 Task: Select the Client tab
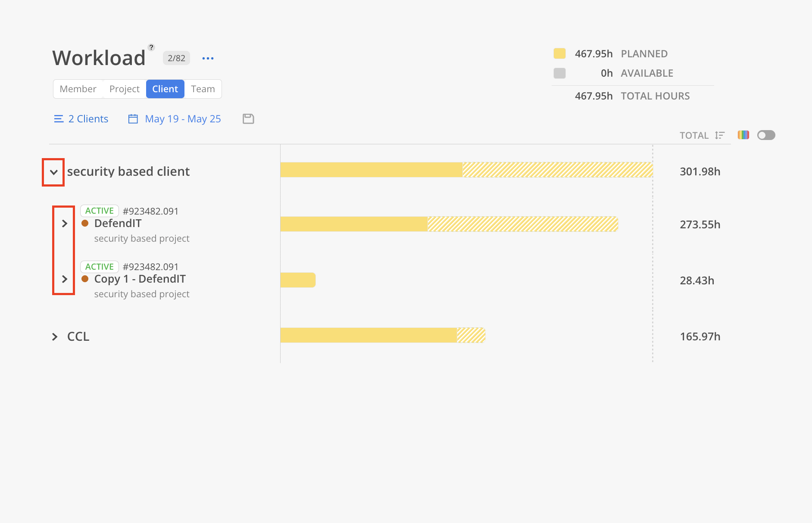pyautogui.click(x=165, y=89)
